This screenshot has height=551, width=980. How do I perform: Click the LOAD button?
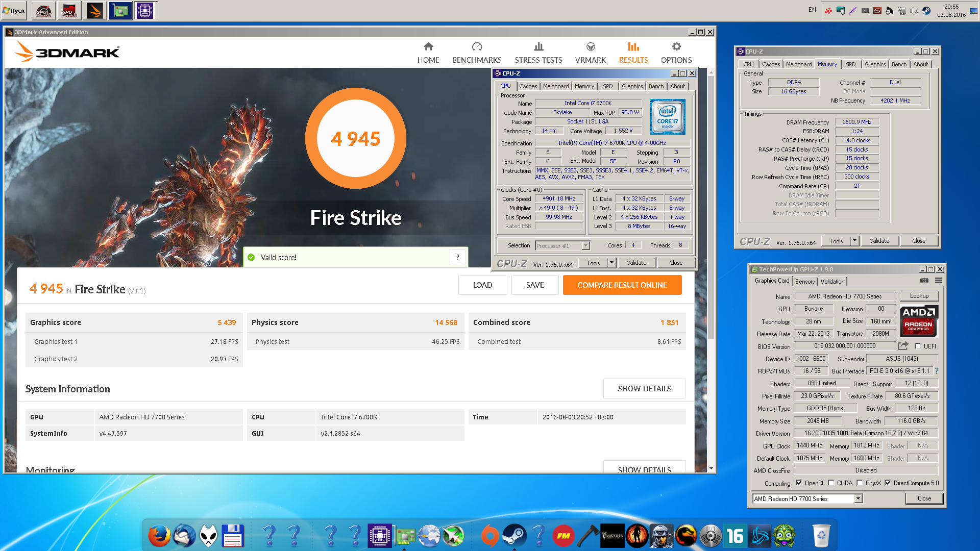[x=482, y=285]
